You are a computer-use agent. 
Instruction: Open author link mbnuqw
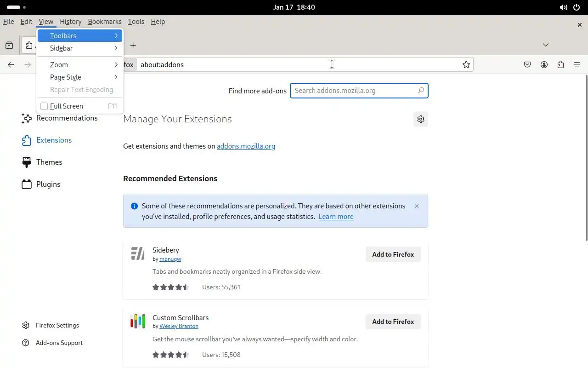(x=170, y=259)
